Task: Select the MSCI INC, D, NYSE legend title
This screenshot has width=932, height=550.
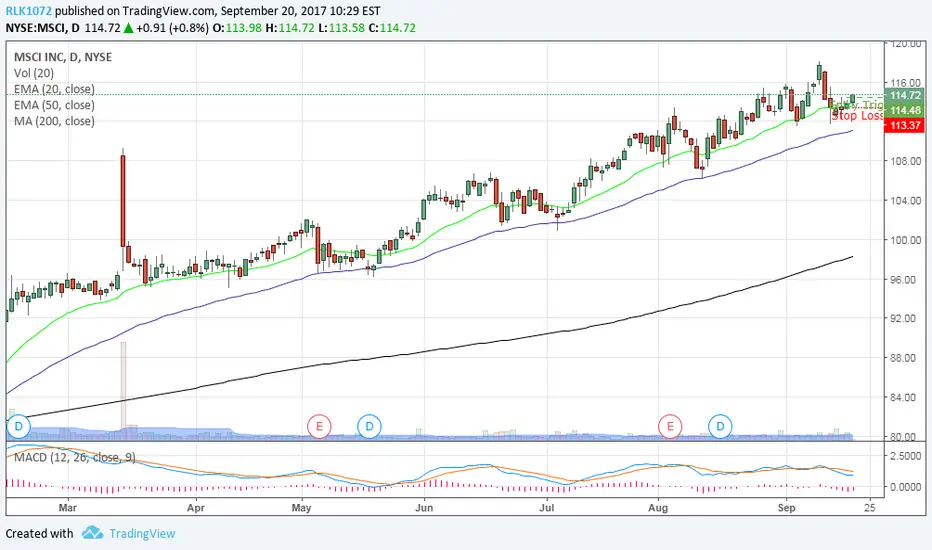Action: pyautogui.click(x=63, y=57)
